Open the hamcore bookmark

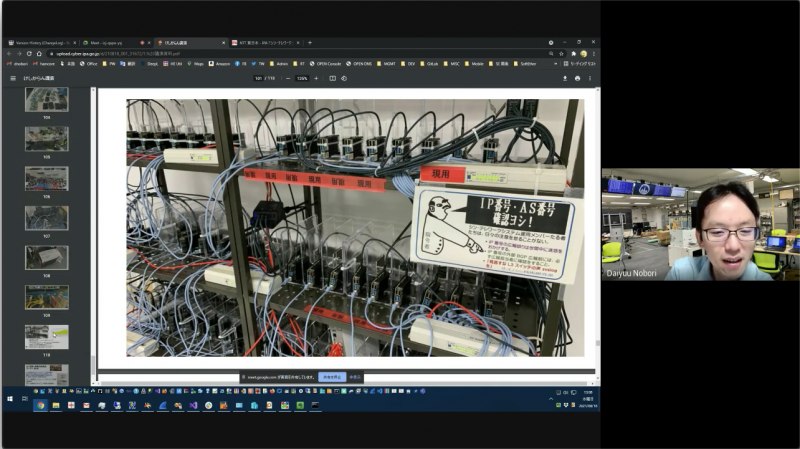point(44,64)
